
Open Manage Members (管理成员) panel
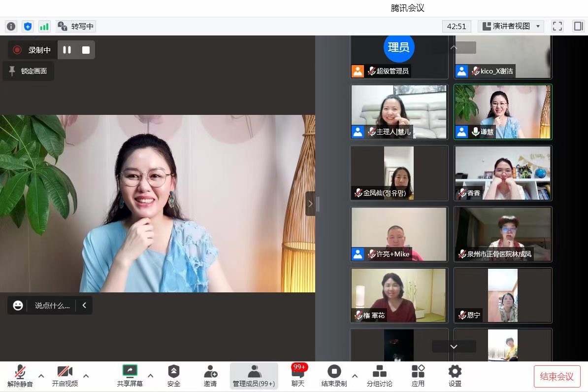[254, 376]
